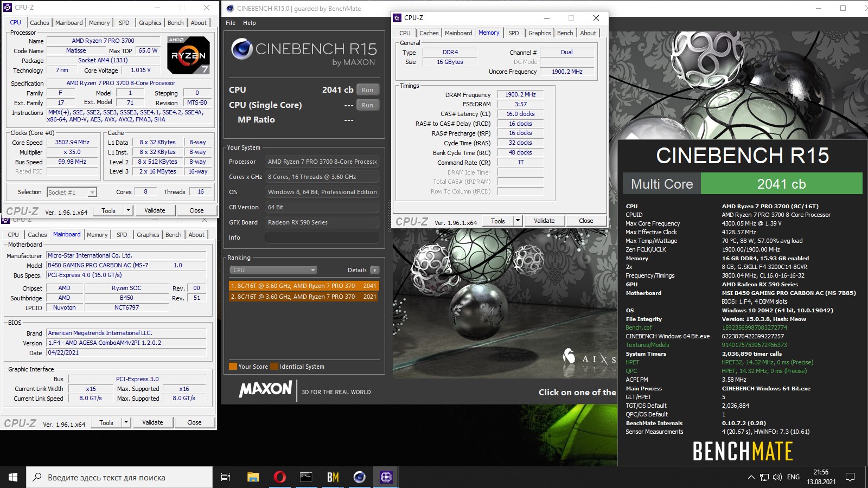Select Mainboard tab in top-left CPU-Z
Screen dimensions: 868x488
69,23
